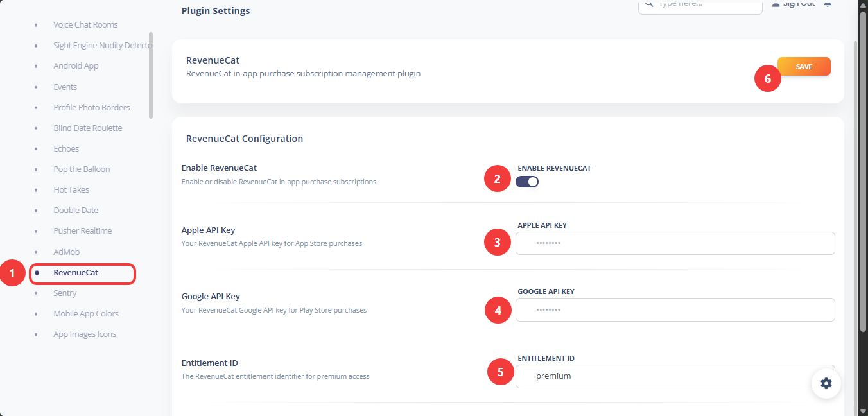The height and width of the screenshot is (416, 868).
Task: Select Double Date in the sidebar
Action: coord(76,210)
